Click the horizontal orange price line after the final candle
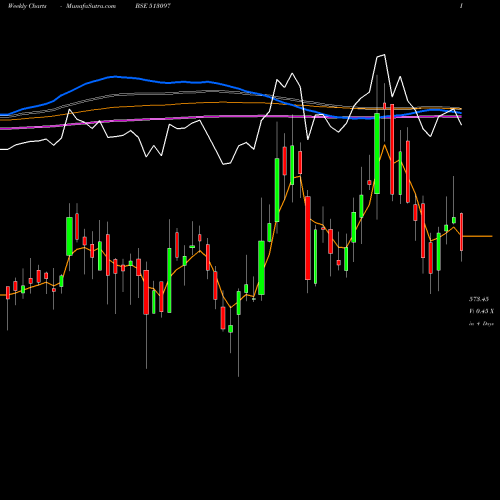The image size is (500, 500). click(x=478, y=236)
